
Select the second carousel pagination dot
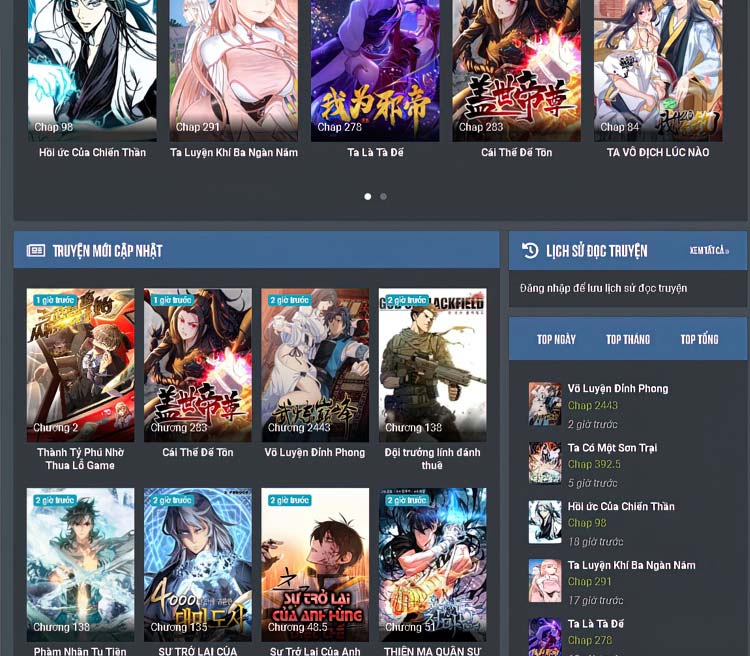(x=383, y=196)
